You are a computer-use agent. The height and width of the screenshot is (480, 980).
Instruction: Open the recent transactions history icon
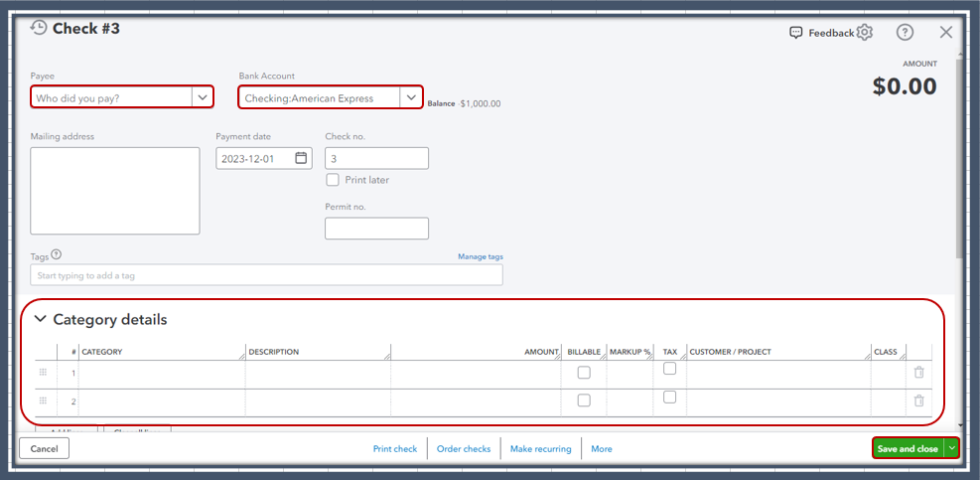point(39,28)
